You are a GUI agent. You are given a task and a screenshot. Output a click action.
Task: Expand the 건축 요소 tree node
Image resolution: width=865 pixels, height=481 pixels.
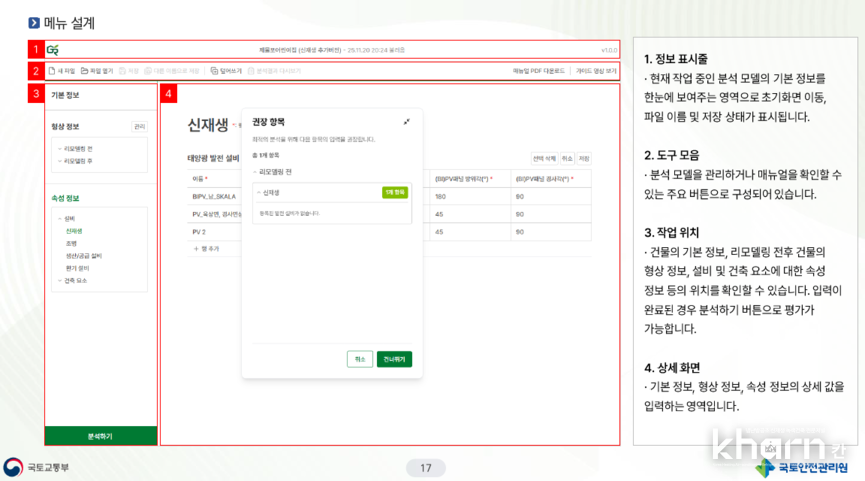(58, 280)
